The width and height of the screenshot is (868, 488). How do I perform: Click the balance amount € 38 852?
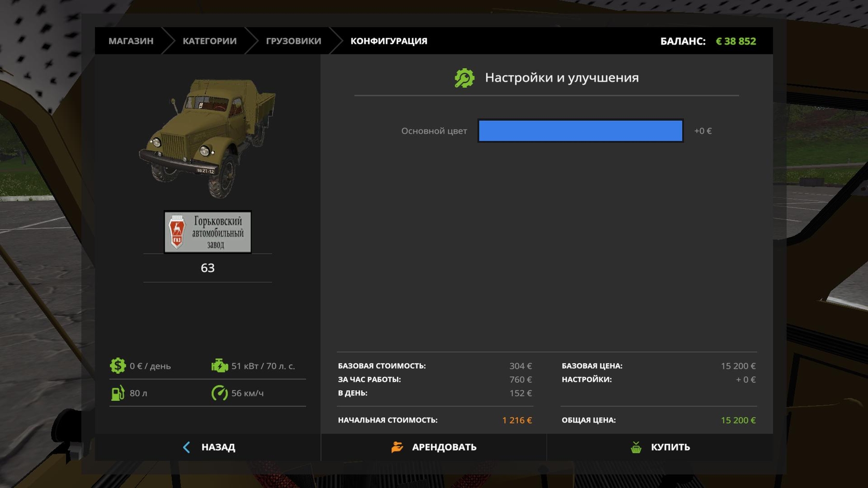coord(735,41)
